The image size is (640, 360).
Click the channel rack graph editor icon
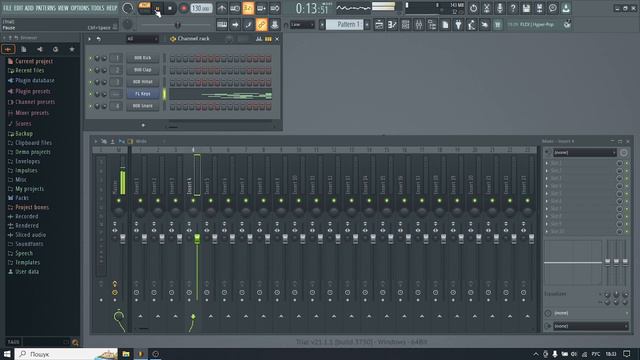[259, 39]
